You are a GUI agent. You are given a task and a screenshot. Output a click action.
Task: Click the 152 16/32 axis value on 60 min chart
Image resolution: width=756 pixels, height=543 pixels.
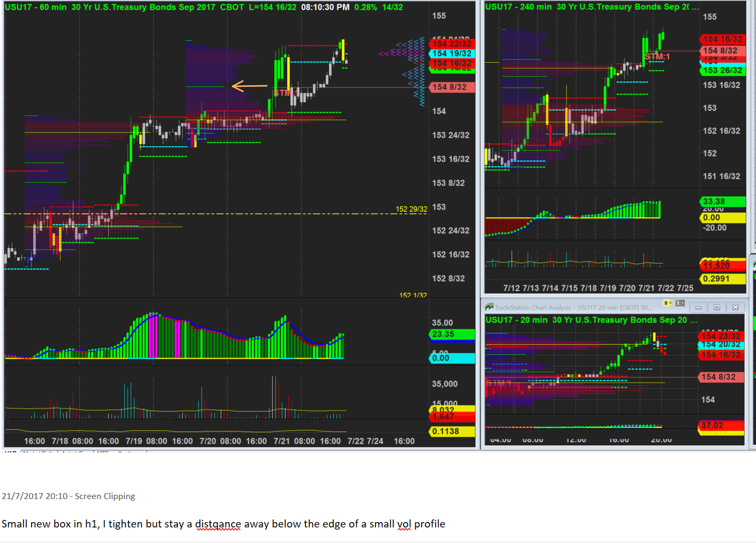click(451, 255)
